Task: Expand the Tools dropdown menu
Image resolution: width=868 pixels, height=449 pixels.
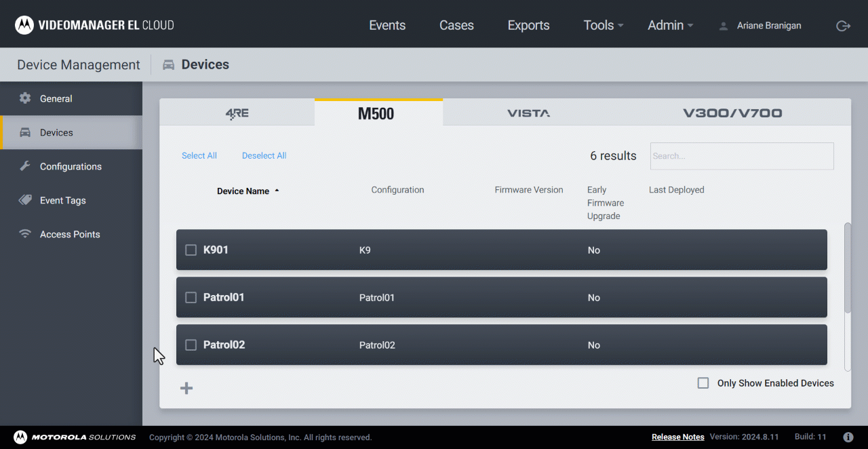Action: [603, 26]
